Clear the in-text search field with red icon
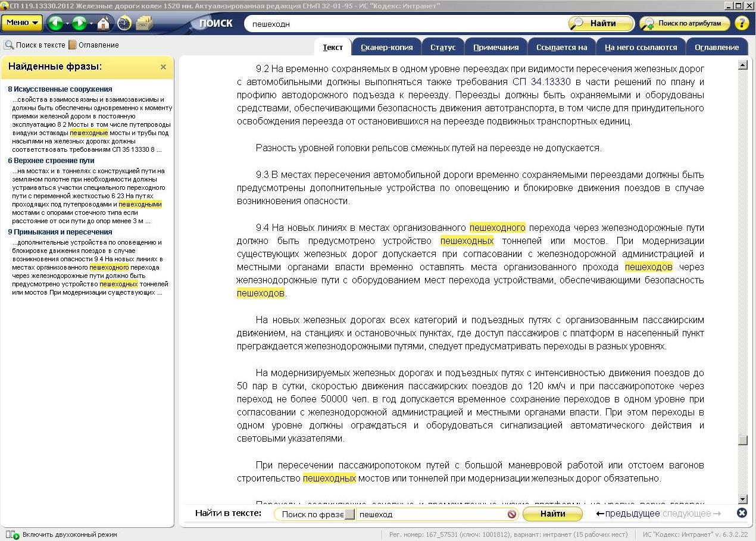This screenshot has width=756, height=541. pos(511,514)
